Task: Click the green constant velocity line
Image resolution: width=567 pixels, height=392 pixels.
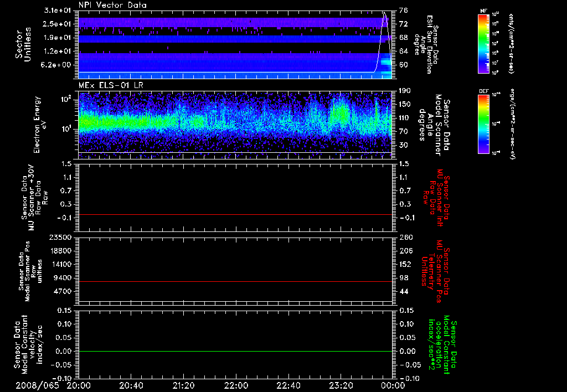Action: coord(235,351)
